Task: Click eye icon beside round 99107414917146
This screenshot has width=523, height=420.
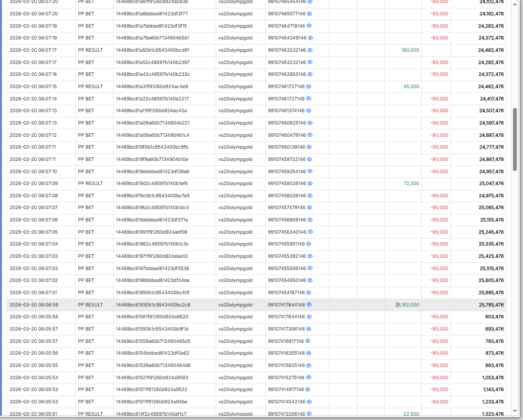Action: (308, 389)
